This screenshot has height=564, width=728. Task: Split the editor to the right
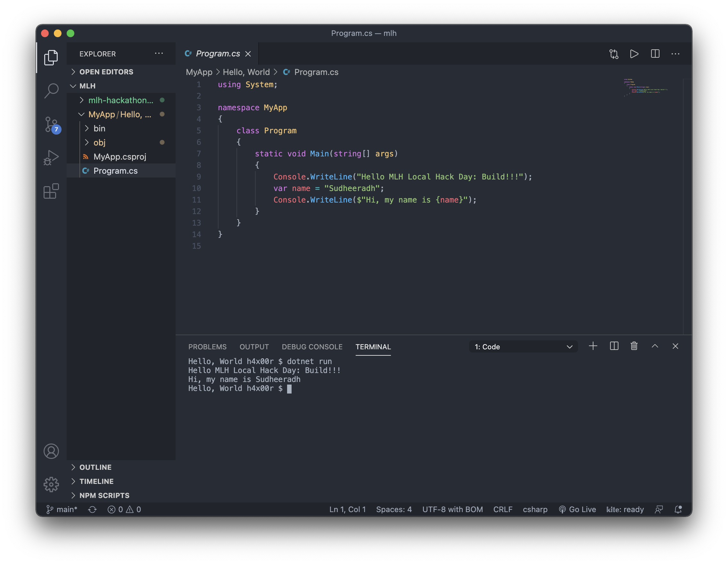point(655,54)
